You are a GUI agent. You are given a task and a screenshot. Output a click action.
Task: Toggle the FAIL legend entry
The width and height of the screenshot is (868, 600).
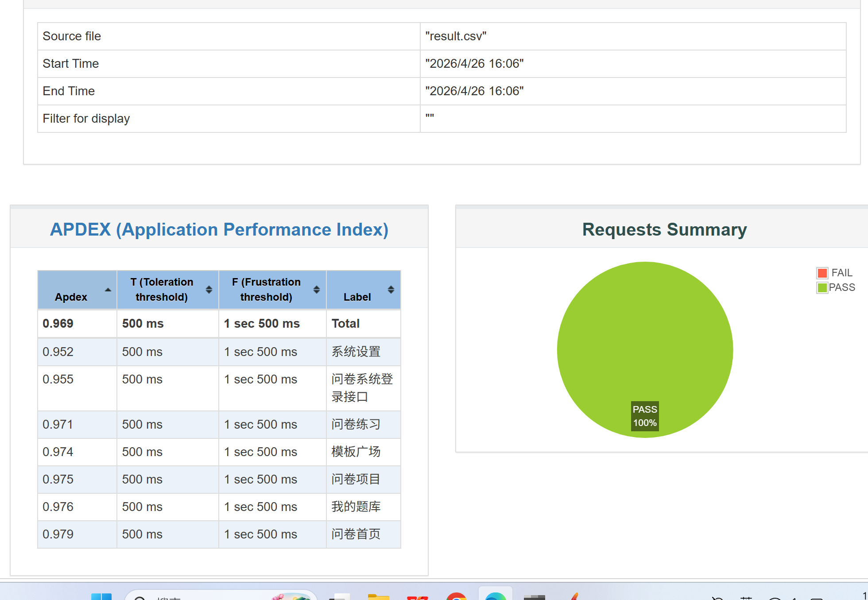coord(841,273)
